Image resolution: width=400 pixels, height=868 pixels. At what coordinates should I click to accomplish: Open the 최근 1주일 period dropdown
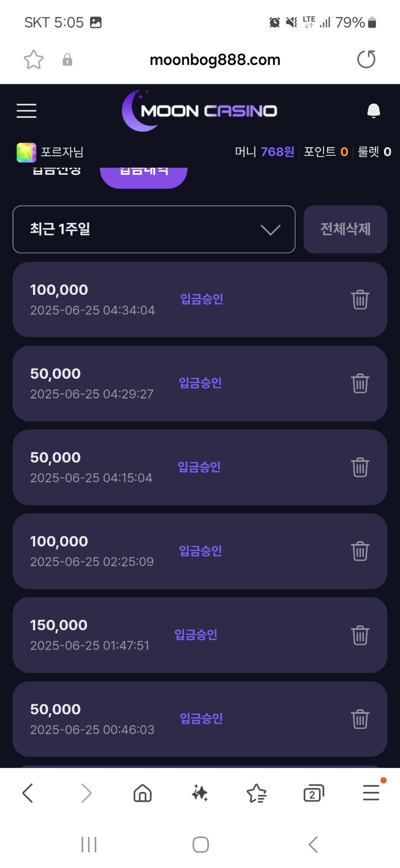154,229
